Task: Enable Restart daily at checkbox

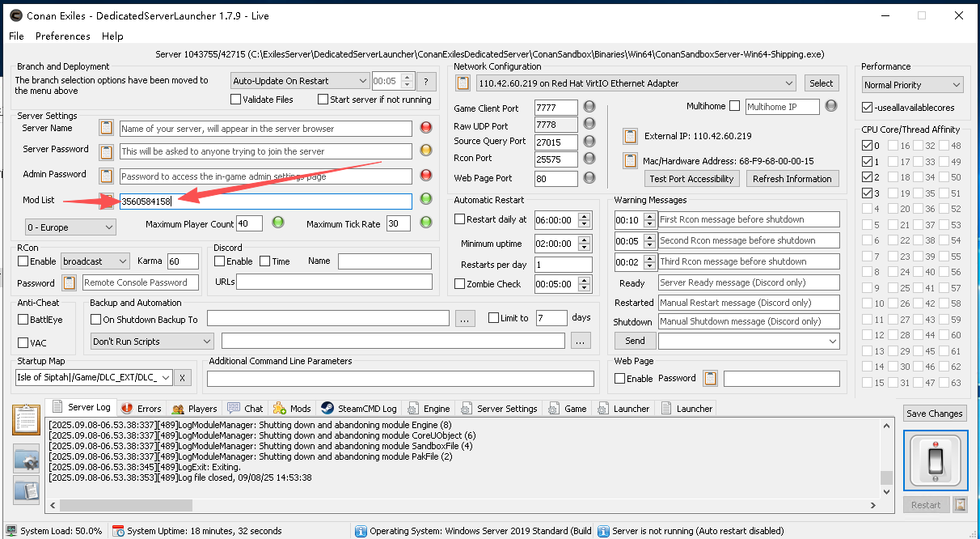Action: (459, 219)
